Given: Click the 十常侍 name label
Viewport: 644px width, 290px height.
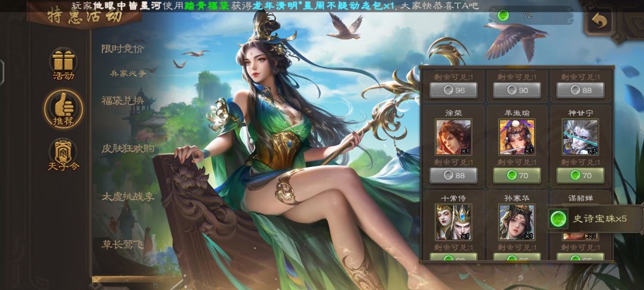Looking at the screenshot, I should pyautogui.click(x=453, y=198).
